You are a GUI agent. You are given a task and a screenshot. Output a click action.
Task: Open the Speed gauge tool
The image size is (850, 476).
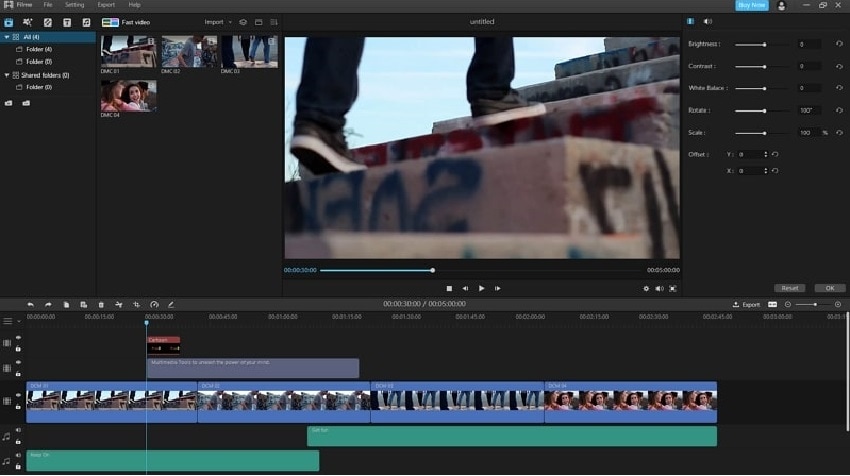[154, 305]
